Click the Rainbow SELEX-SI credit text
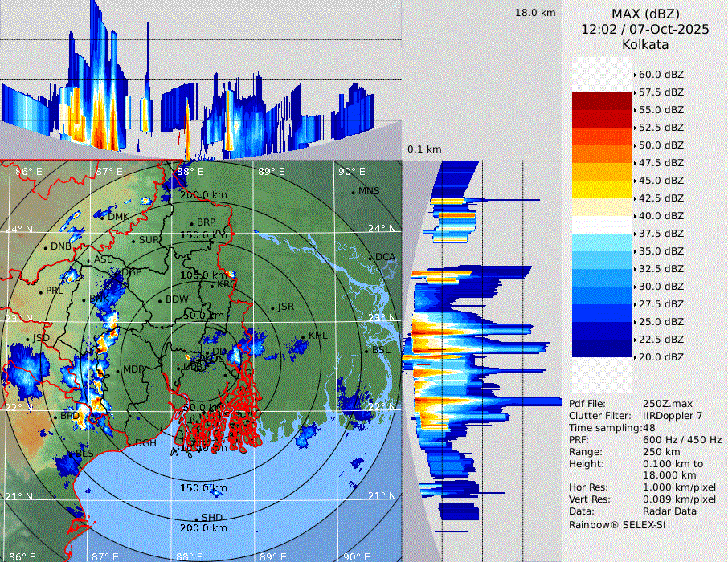The width and height of the screenshot is (728, 562). pyautogui.click(x=617, y=524)
